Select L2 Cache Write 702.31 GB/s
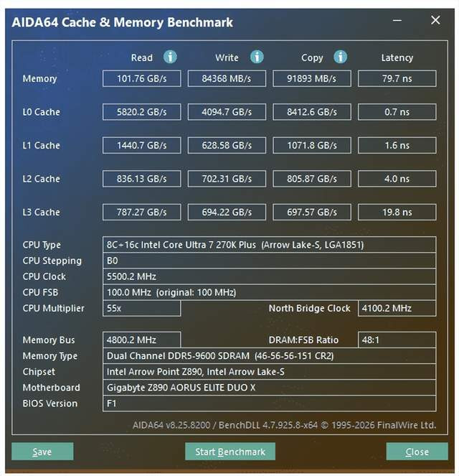The height and width of the screenshot is (476, 459). pyautogui.click(x=227, y=179)
